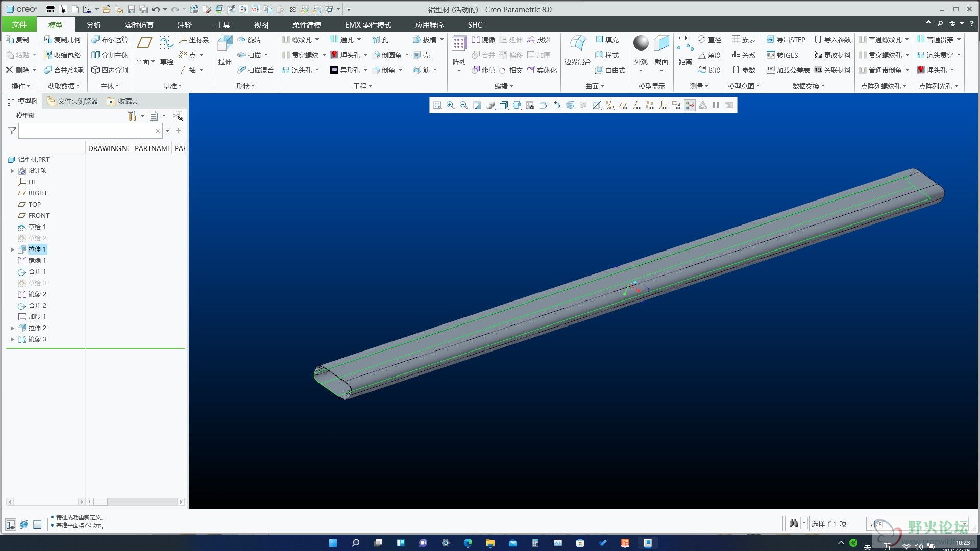The image size is (980, 551).
Task: Toggle point display in graphics toolbar
Action: [650, 106]
